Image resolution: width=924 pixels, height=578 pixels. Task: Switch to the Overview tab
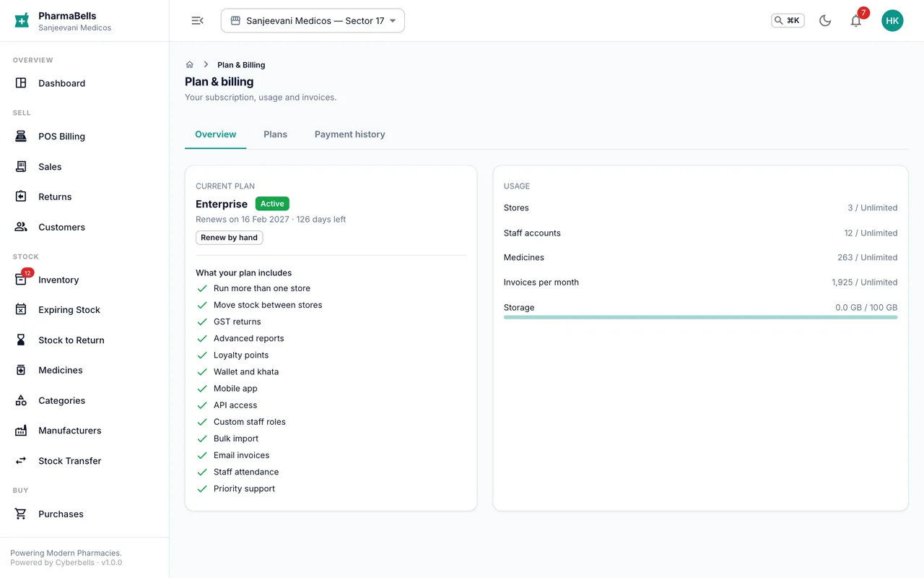click(215, 134)
